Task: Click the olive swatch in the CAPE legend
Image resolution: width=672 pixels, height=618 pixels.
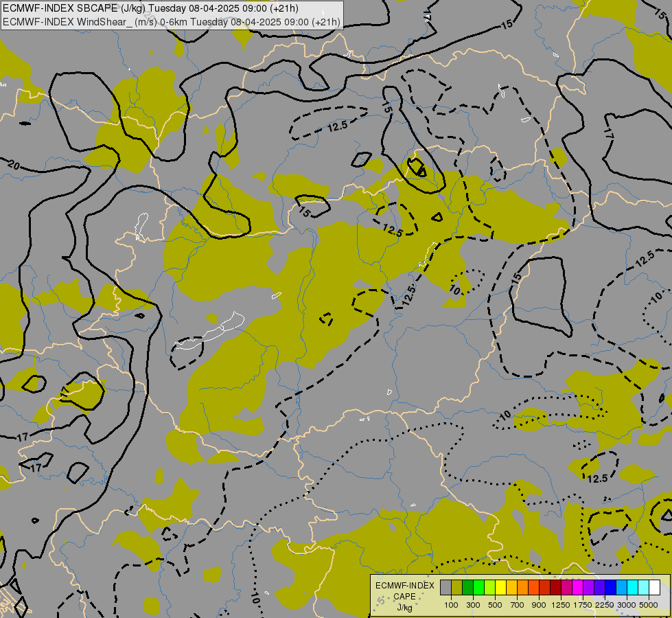Action: coord(457,588)
